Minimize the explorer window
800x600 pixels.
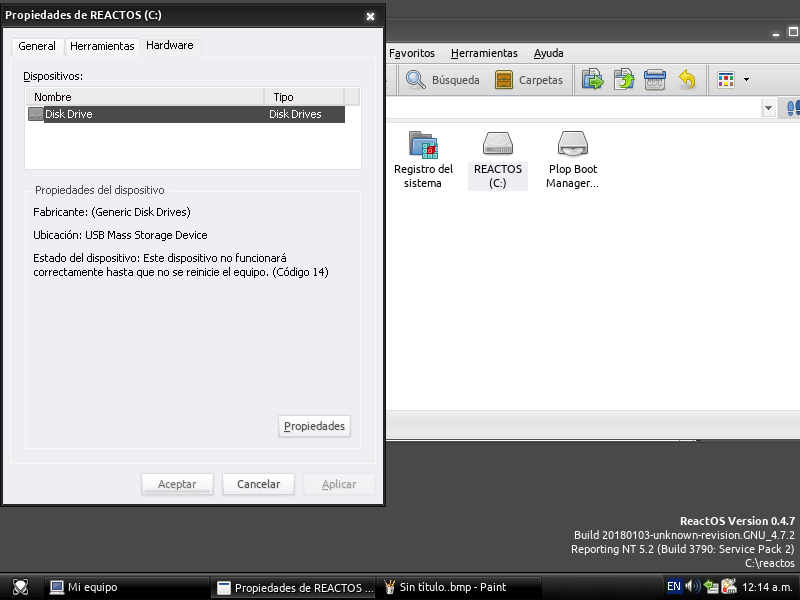tap(776, 32)
